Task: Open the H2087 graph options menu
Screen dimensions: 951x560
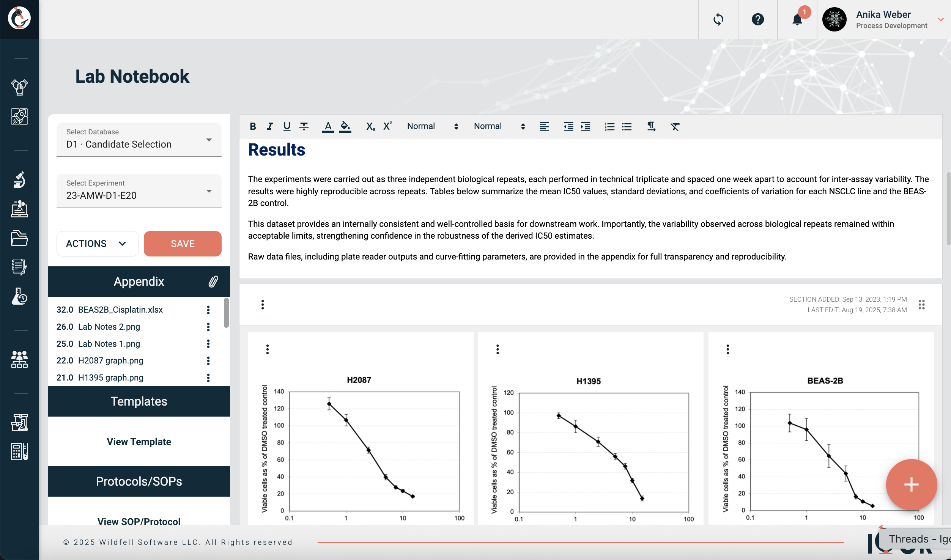Action: [x=268, y=349]
